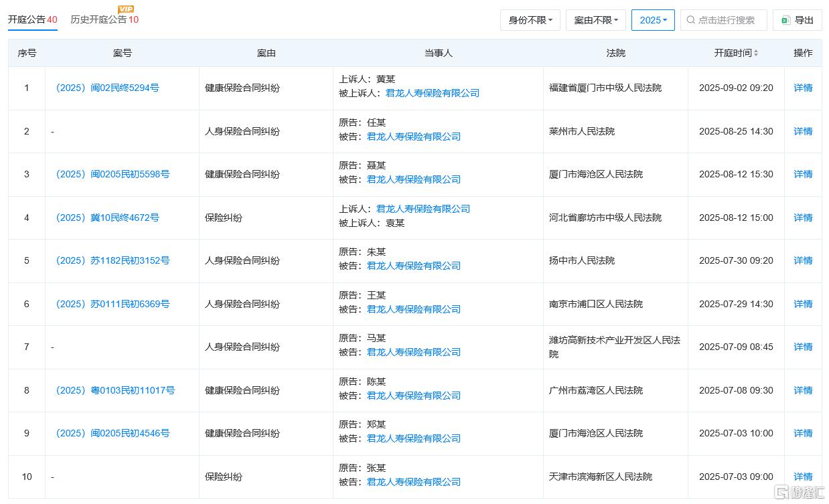Screen dimensions: 829x504
Task: Click 详情 on the 扬中市人民法院 row
Action: pyautogui.click(x=802, y=260)
